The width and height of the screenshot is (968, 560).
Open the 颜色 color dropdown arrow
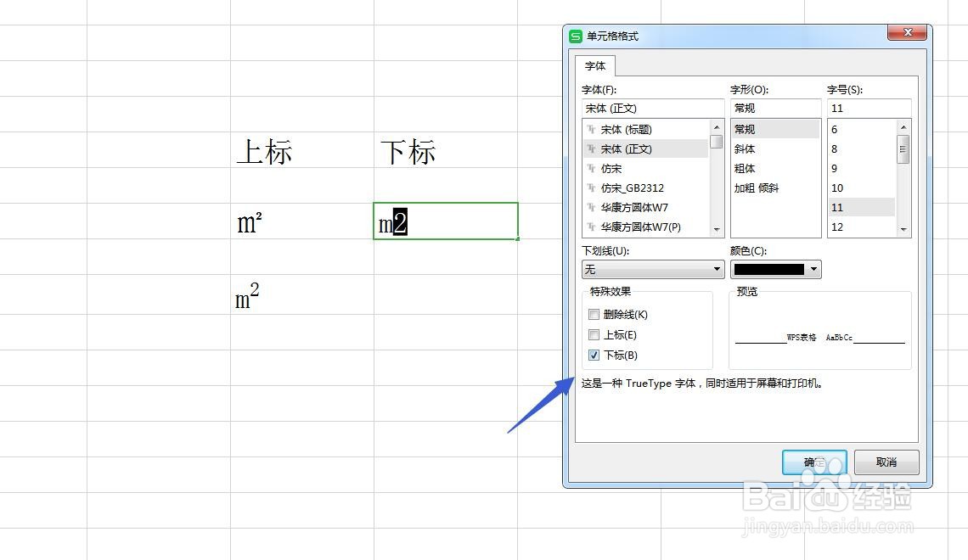pyautogui.click(x=813, y=270)
